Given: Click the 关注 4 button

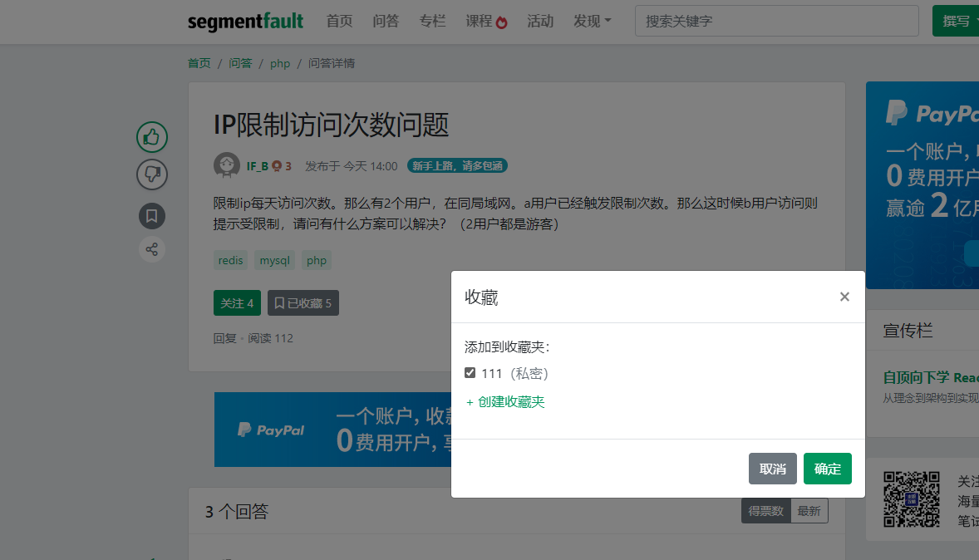Looking at the screenshot, I should click(x=237, y=302).
